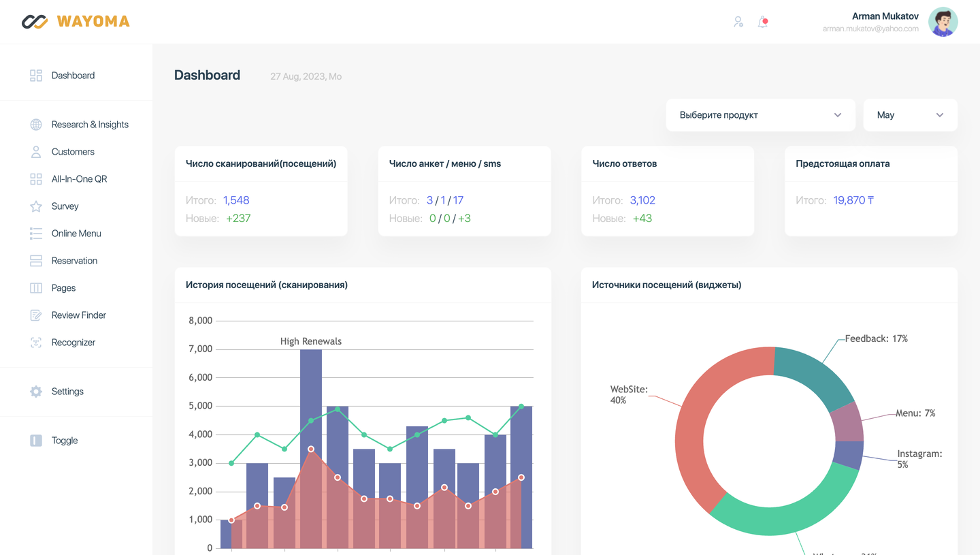Open the May month dropdown
This screenshot has width=980, height=555.
click(x=910, y=115)
